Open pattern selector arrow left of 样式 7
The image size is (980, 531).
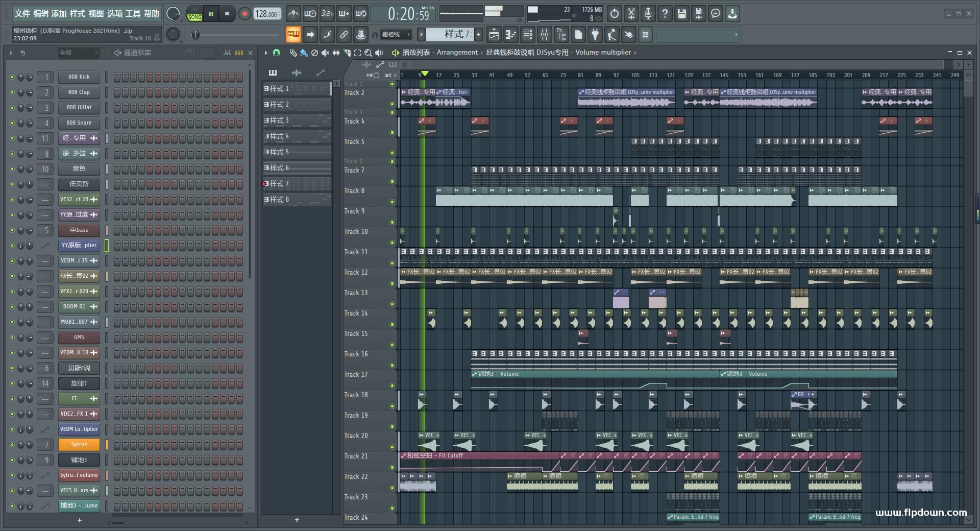tap(421, 35)
